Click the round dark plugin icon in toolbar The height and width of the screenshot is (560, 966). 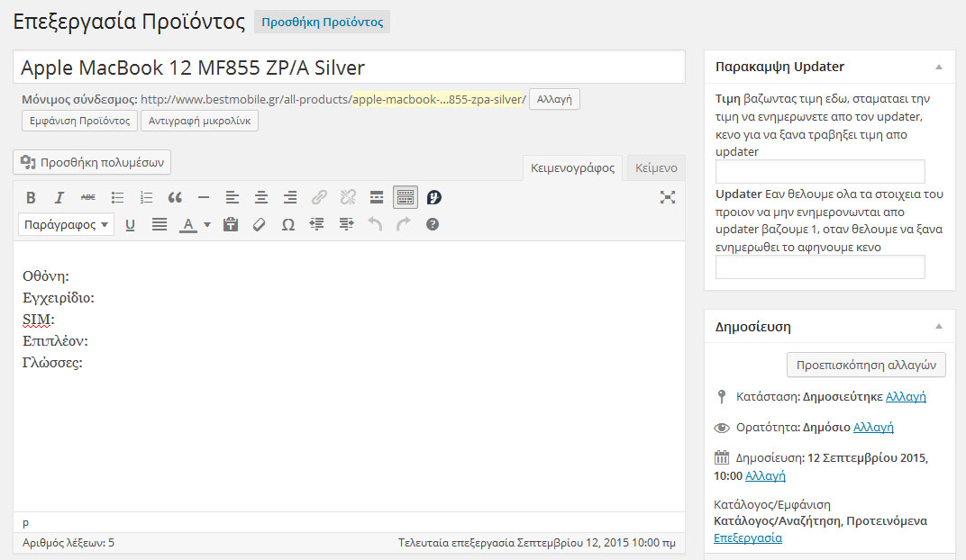pyautogui.click(x=434, y=197)
